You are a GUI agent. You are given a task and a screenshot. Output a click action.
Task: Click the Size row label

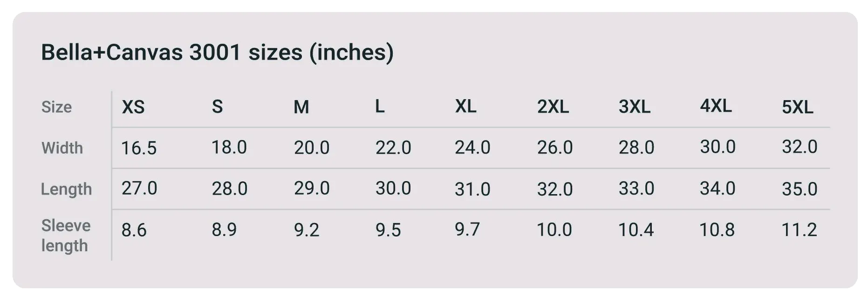pyautogui.click(x=56, y=107)
